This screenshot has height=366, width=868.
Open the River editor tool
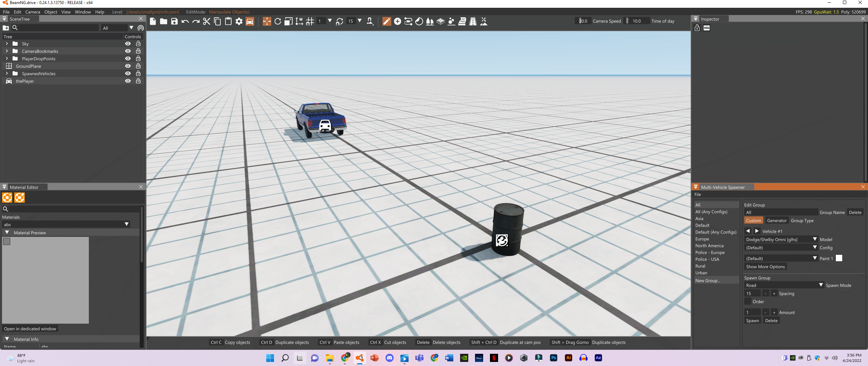tap(462, 21)
